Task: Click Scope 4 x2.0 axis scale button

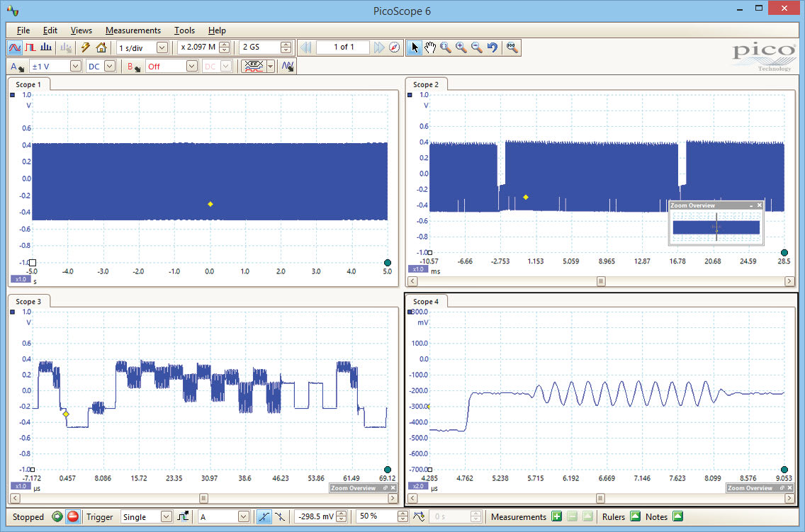Action: [418, 486]
